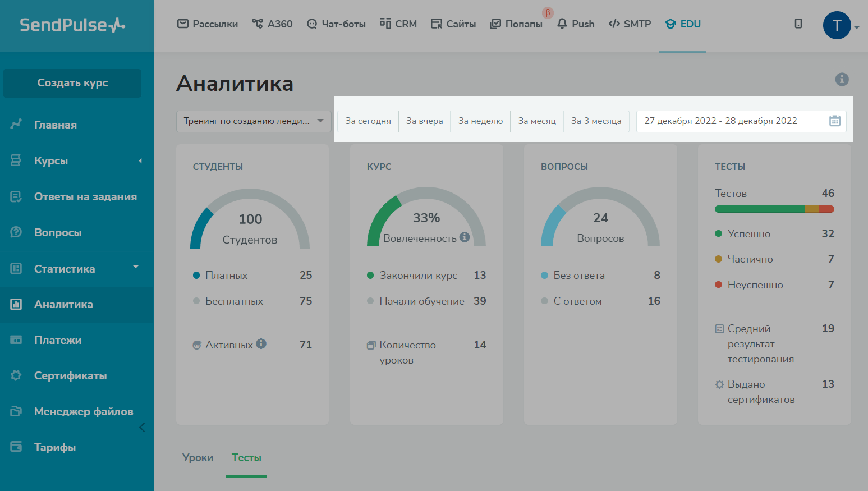
Task: Open the course selector dropdown
Action: coord(254,121)
